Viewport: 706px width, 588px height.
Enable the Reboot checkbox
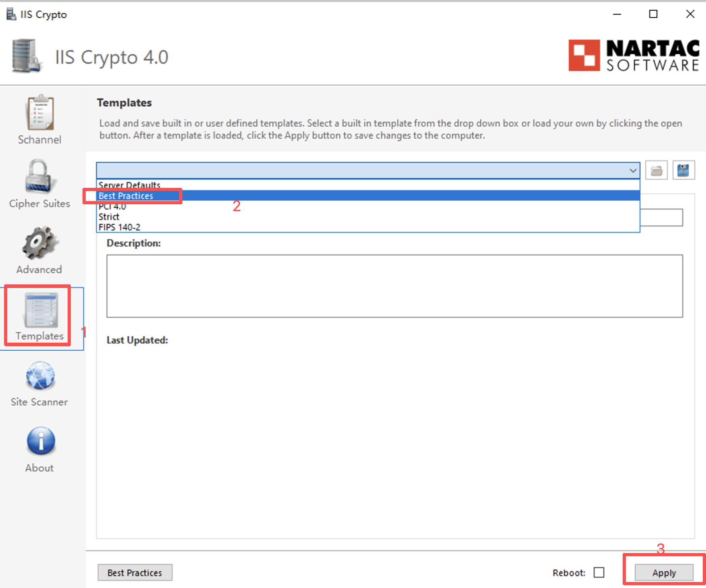pyautogui.click(x=599, y=572)
